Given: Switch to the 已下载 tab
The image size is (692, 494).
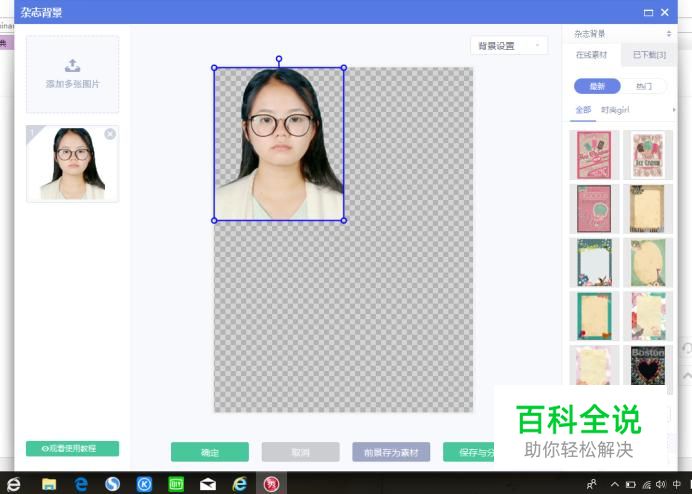Looking at the screenshot, I should pyautogui.click(x=648, y=55).
